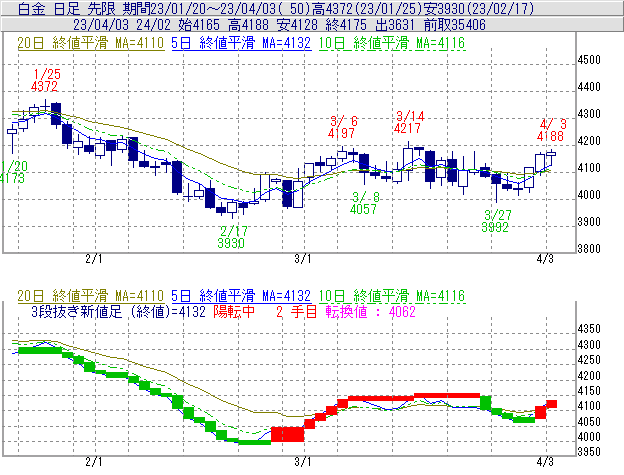Screen dimensions: 624x475
Task: Click the 4500 price axis label
Action: pos(589,60)
